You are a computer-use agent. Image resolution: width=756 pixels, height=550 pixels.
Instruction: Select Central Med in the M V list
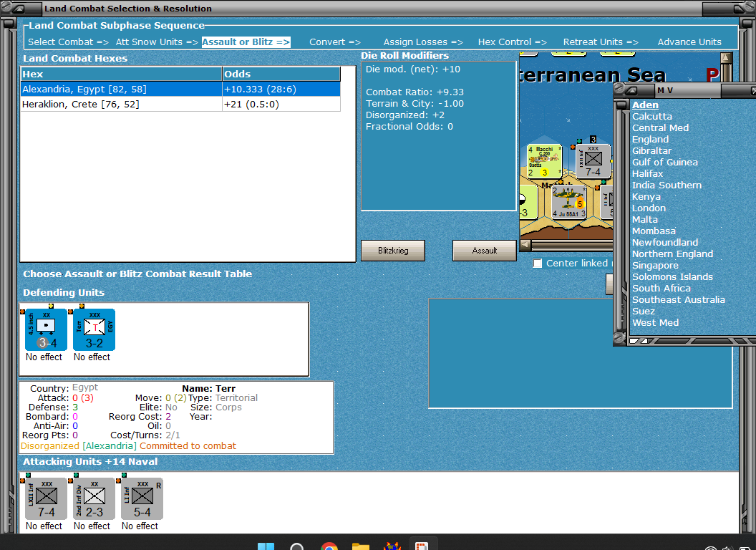point(661,128)
